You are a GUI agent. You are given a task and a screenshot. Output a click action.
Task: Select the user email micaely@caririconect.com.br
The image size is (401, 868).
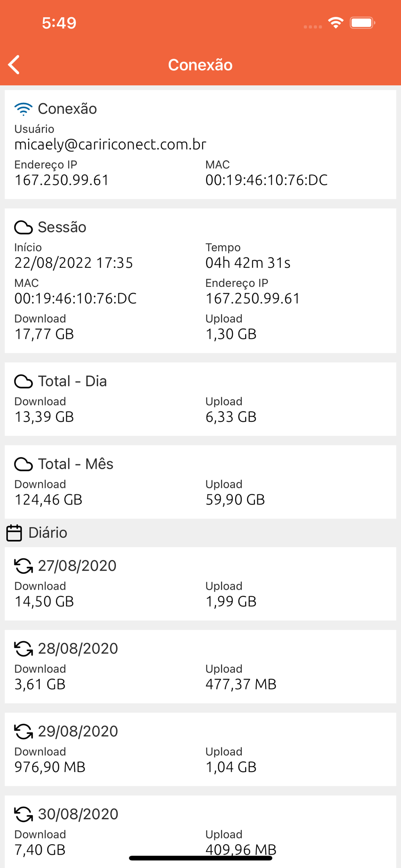tap(110, 145)
